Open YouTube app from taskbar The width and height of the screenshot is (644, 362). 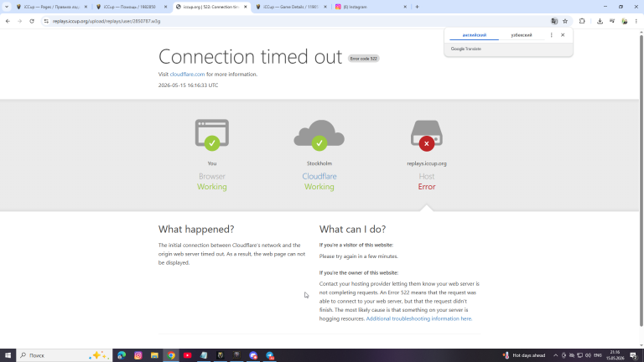click(x=187, y=355)
